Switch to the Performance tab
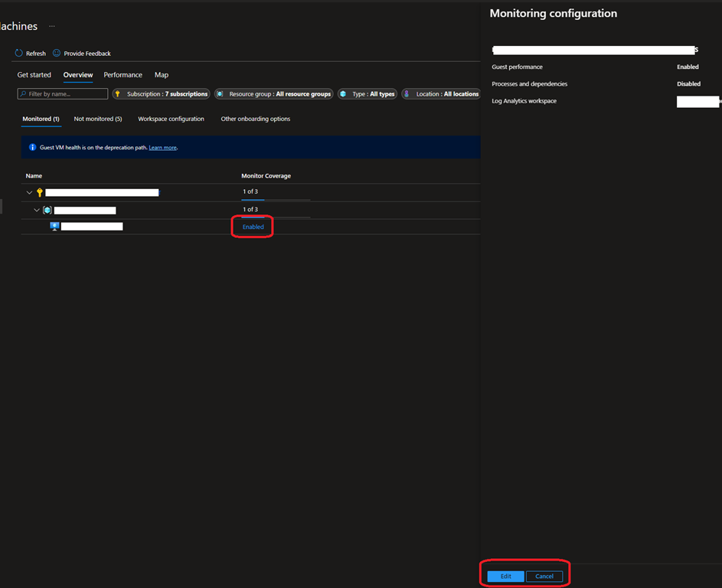The image size is (722, 588). click(123, 75)
